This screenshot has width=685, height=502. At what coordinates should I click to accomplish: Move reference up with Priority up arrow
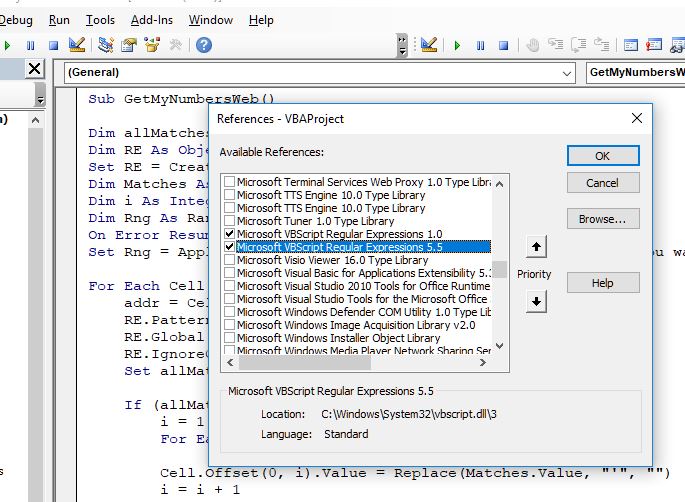point(536,247)
